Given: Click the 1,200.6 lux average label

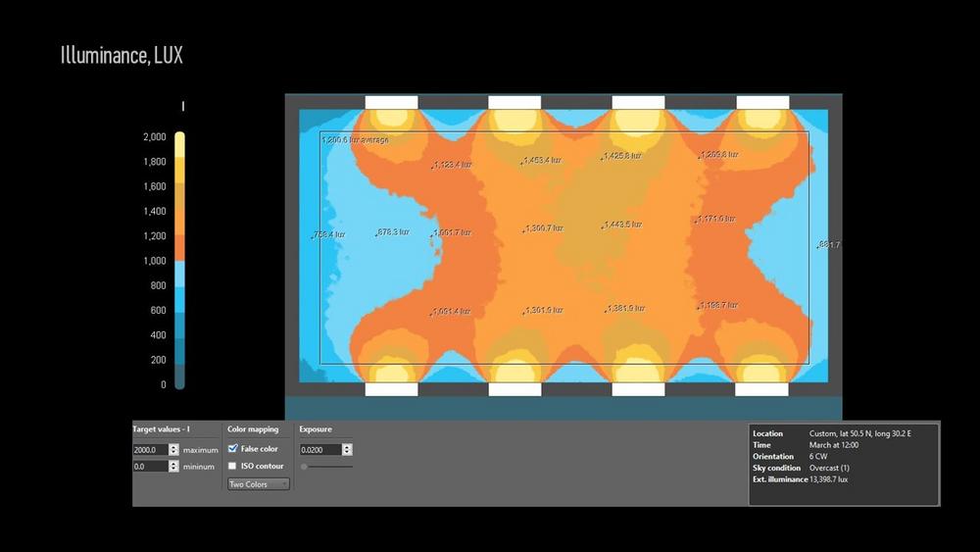Looking at the screenshot, I should [355, 139].
